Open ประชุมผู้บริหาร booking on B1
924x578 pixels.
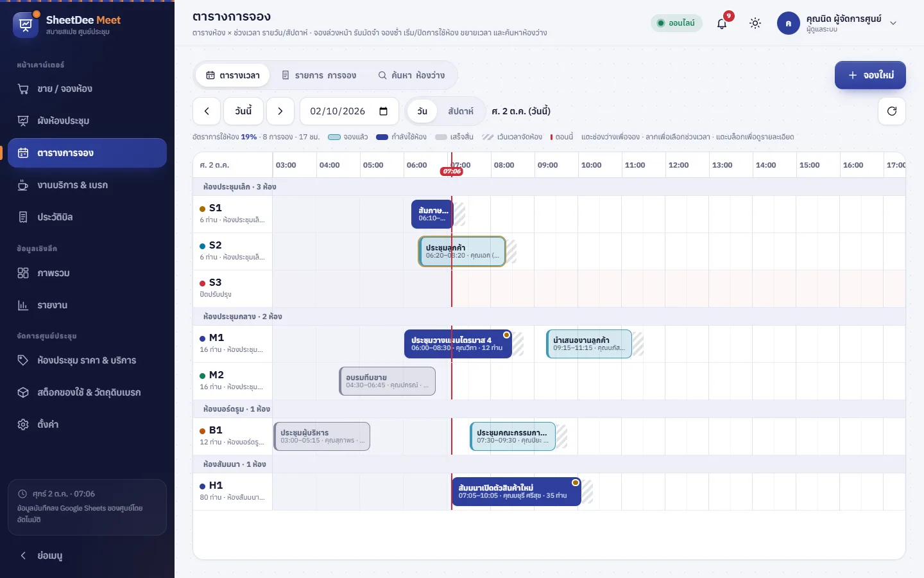click(x=322, y=436)
